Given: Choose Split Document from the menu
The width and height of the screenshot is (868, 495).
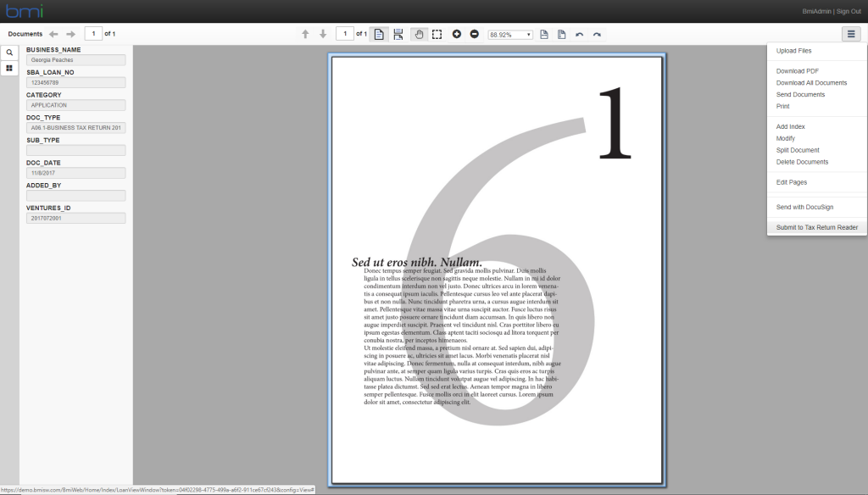Looking at the screenshot, I should click(798, 150).
